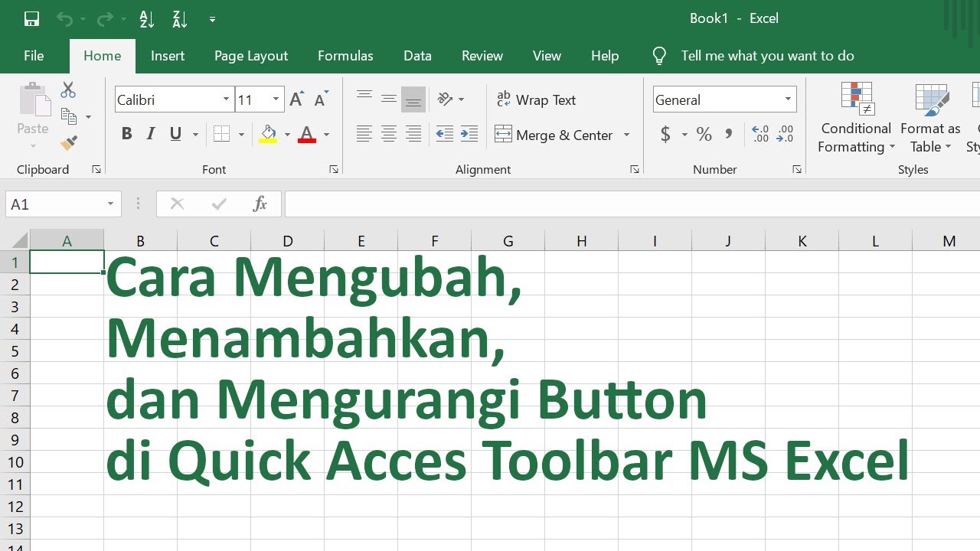This screenshot has height=551, width=980.
Task: Click Accounting Number Format dollar icon
Action: pyautogui.click(x=665, y=135)
